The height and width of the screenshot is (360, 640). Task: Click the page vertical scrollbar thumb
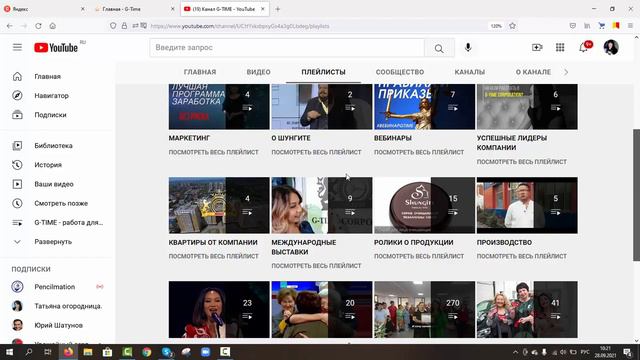click(636, 195)
